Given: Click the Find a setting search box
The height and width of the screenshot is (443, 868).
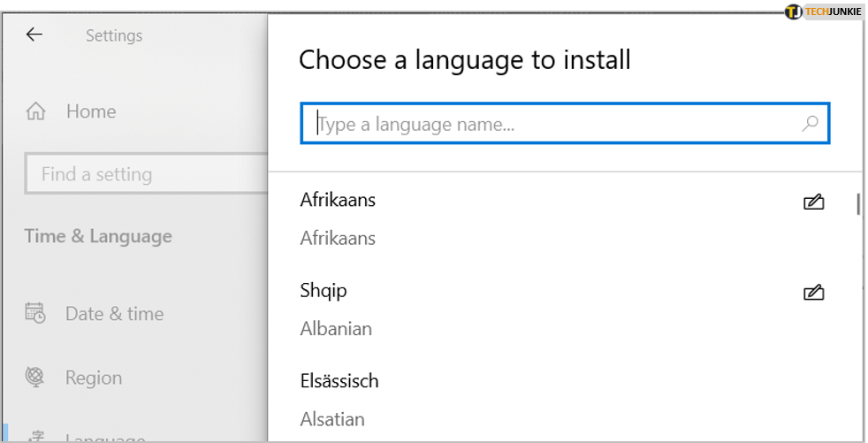Looking at the screenshot, I should pyautogui.click(x=147, y=174).
